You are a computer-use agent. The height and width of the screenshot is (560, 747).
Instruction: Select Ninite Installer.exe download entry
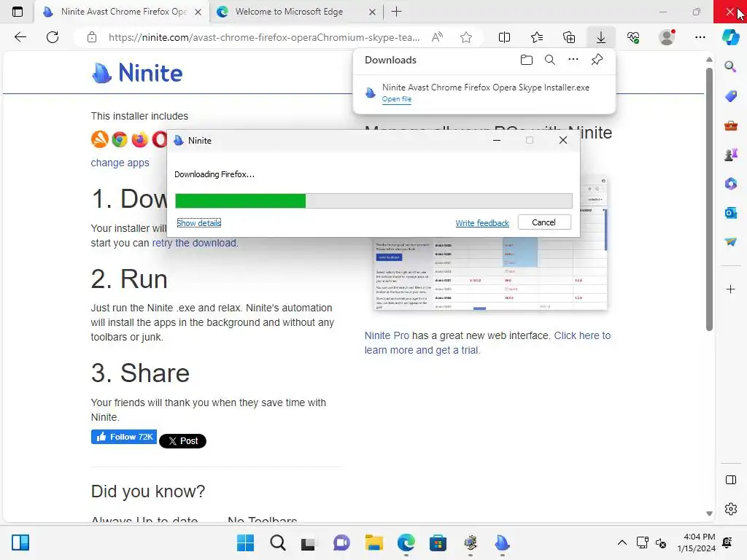[484, 93]
